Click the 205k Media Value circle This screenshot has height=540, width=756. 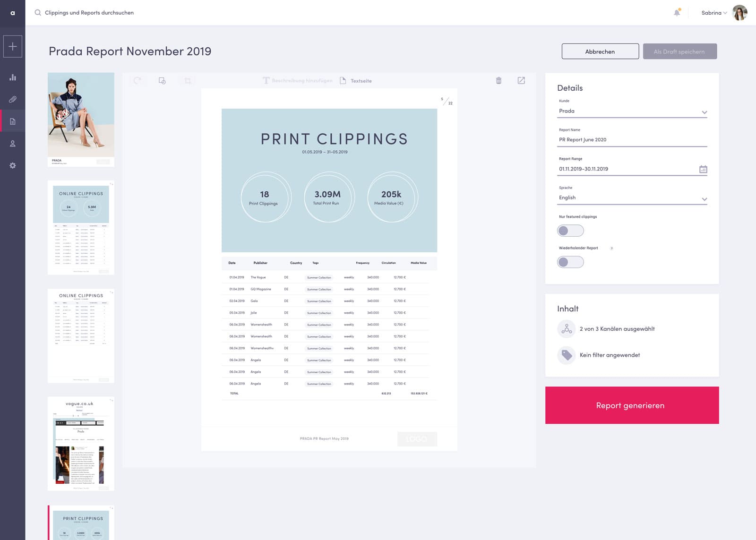(392, 197)
